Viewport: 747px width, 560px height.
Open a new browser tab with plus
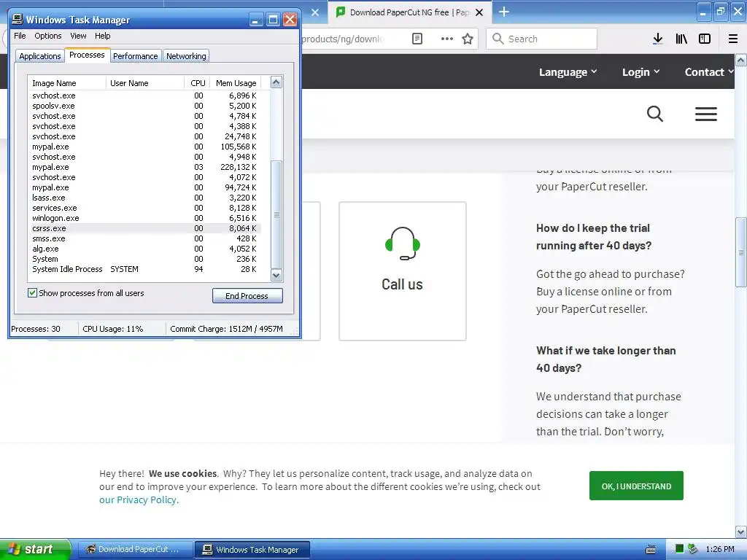pyautogui.click(x=503, y=12)
